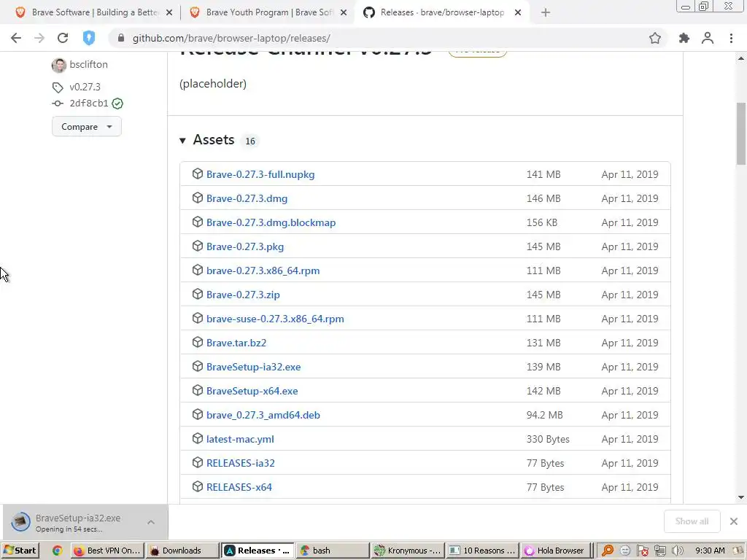Download Brave-0.27.3.dmg.blockmap
This screenshot has height=560, width=747.
pyautogui.click(x=271, y=222)
